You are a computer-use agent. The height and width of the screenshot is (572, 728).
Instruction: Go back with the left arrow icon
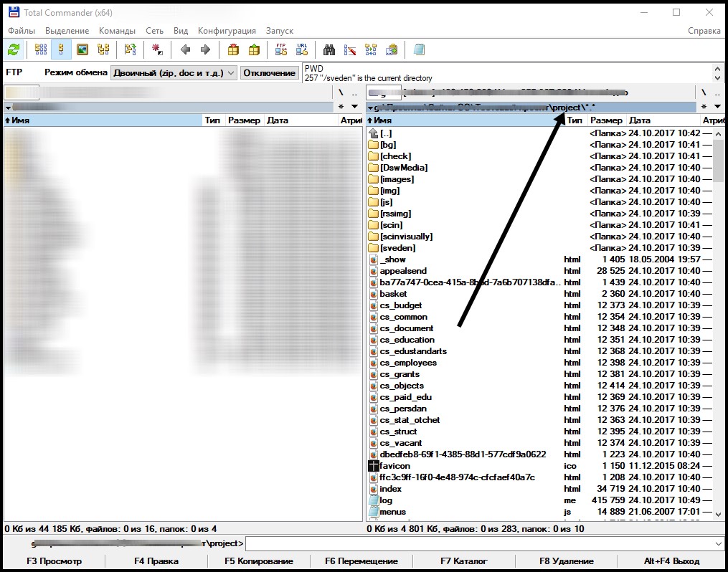pos(185,49)
